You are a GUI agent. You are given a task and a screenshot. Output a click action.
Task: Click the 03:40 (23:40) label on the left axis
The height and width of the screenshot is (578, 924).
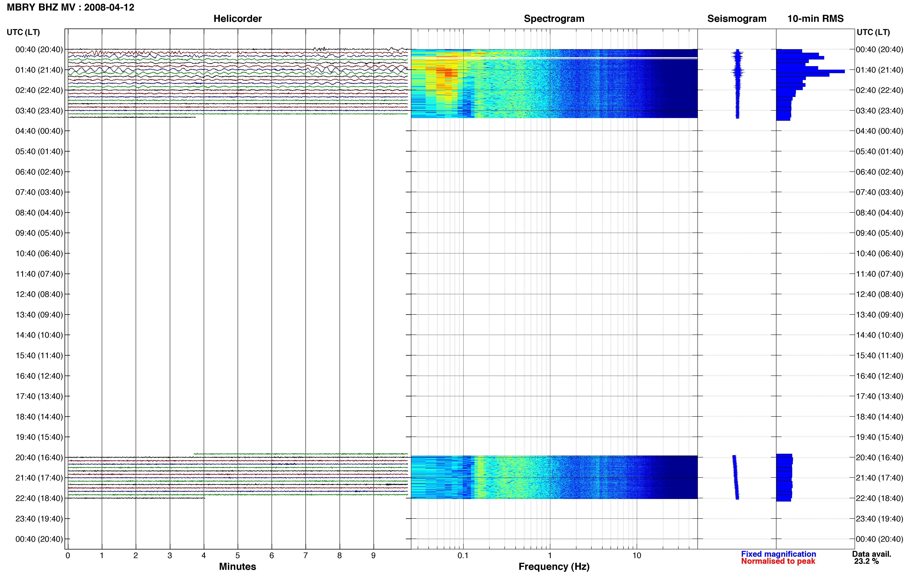39,111
